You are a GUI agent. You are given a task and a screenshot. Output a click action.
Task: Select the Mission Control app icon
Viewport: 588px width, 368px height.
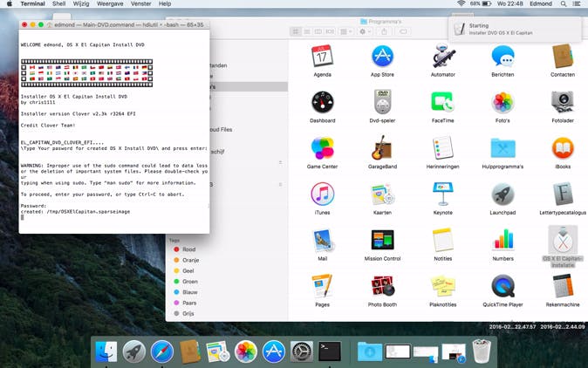[x=382, y=240]
